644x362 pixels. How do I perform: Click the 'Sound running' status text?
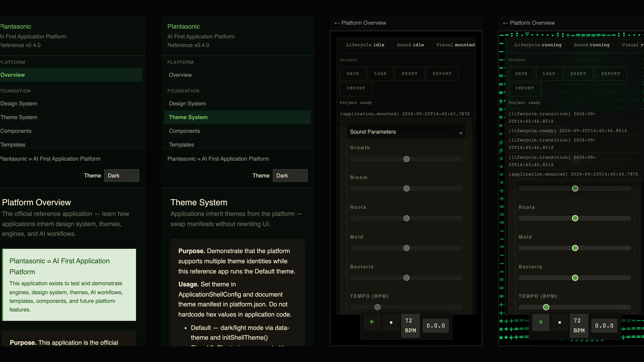click(592, 45)
